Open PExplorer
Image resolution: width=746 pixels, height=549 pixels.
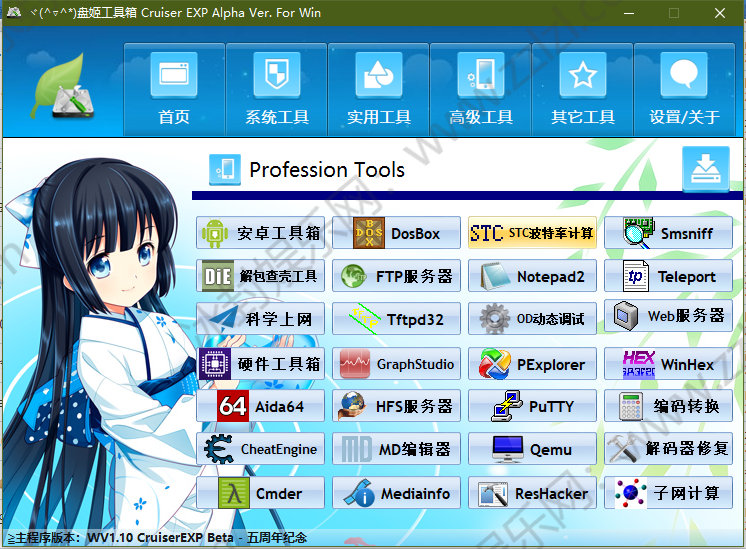coord(532,363)
